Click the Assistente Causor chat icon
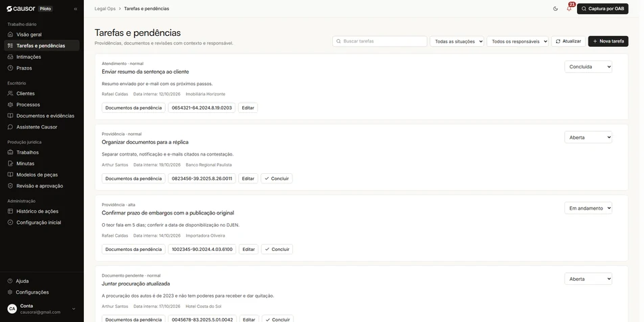Viewport: 644px width, 322px height. click(x=11, y=127)
